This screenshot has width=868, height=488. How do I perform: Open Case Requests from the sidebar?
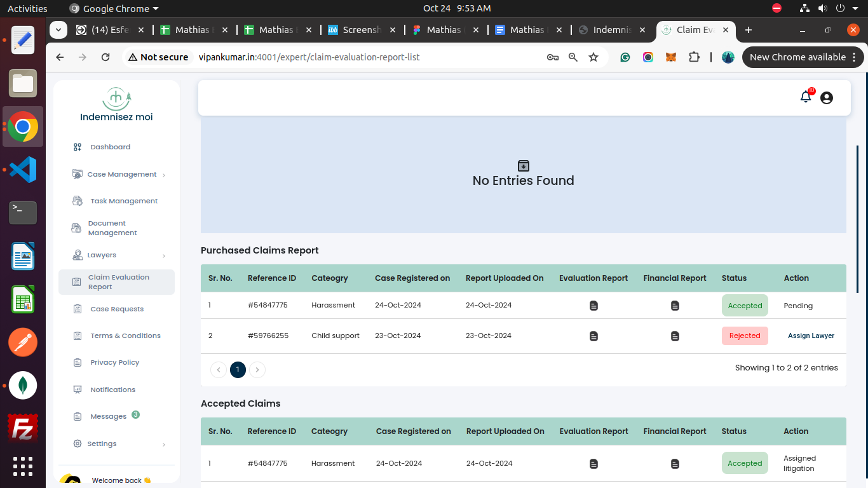117,309
